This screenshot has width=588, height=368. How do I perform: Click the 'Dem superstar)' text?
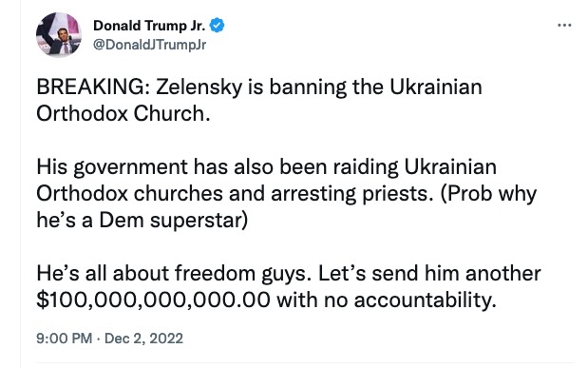(x=173, y=221)
